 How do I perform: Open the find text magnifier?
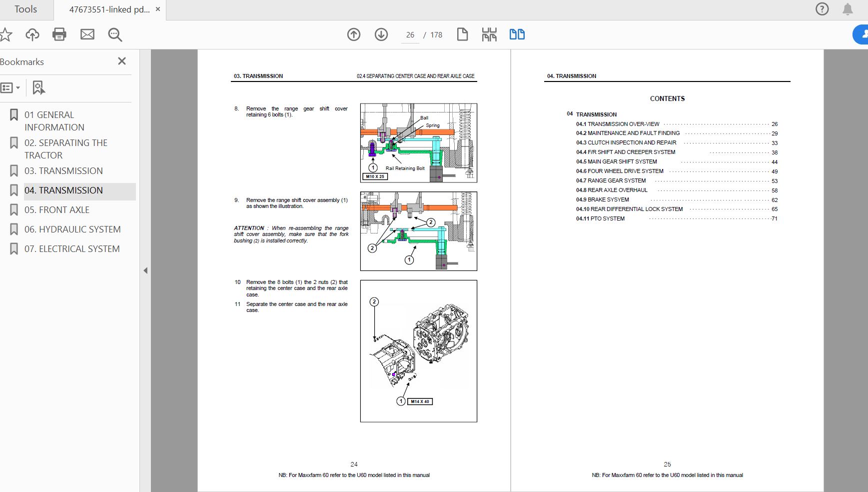point(115,34)
